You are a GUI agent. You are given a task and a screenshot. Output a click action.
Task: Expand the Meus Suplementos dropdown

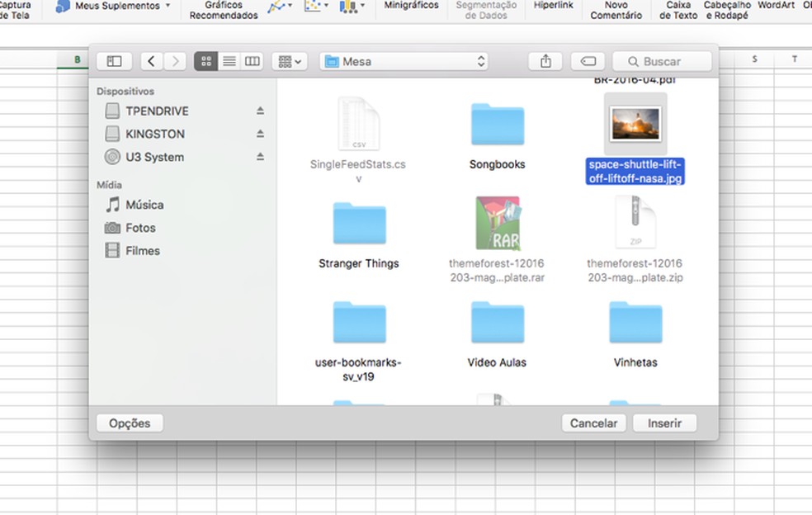168,6
